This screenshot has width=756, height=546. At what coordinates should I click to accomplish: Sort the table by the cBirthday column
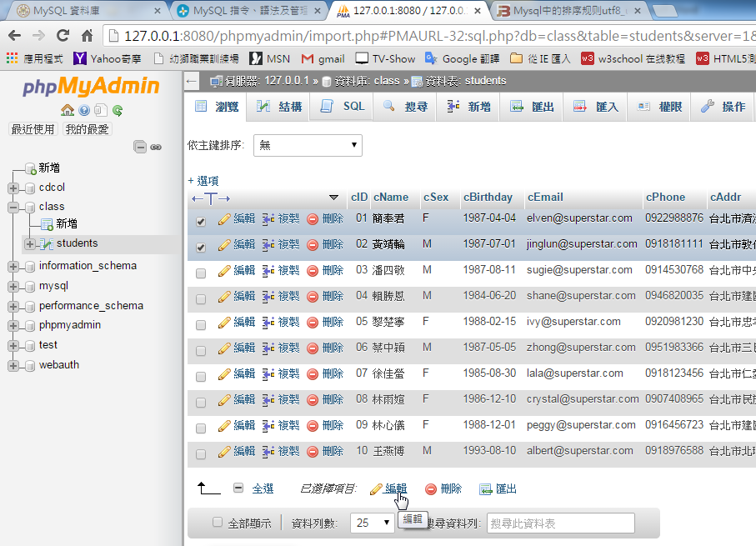point(488,198)
